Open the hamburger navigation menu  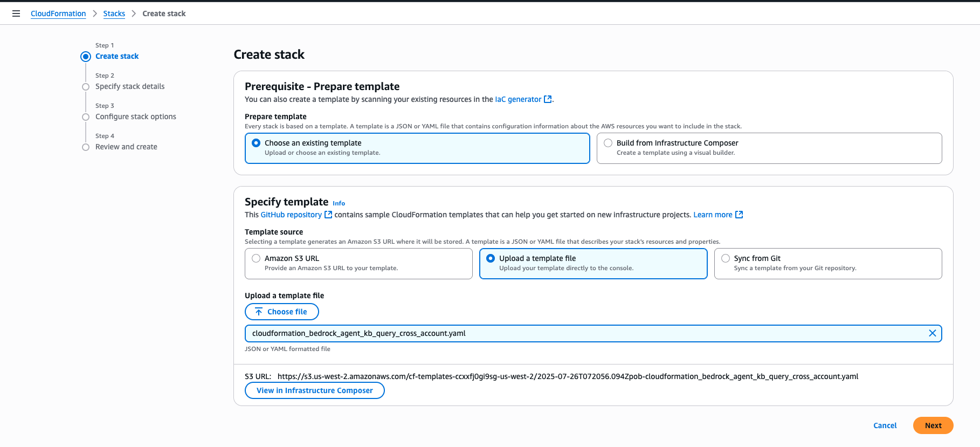[x=16, y=13]
